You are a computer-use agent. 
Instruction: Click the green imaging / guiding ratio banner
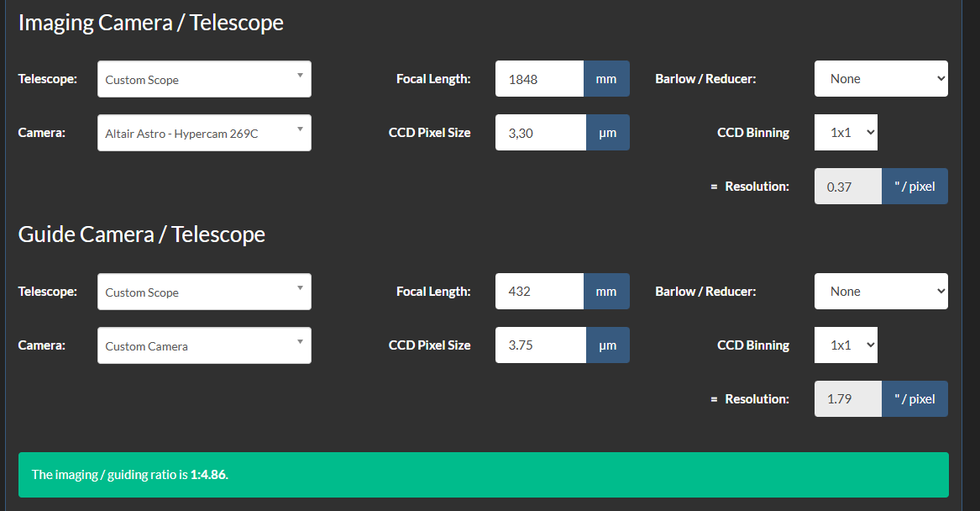[484, 475]
